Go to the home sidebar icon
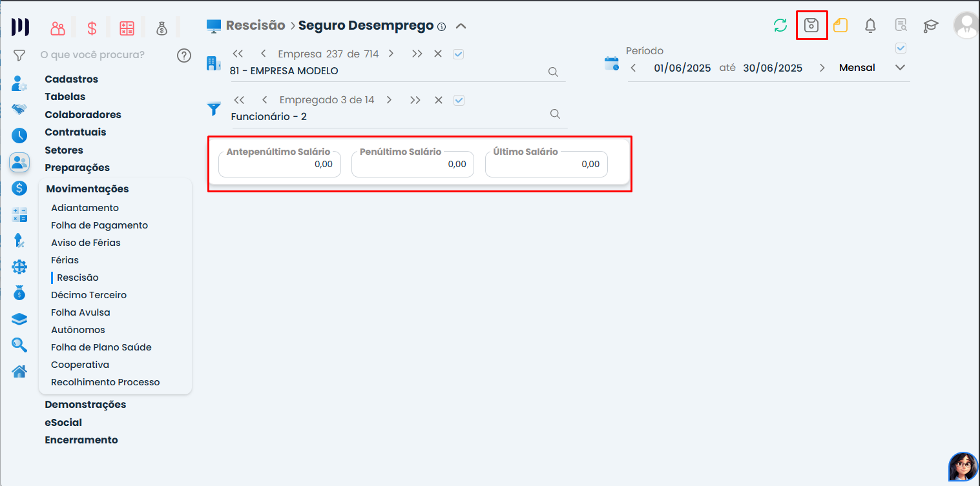The width and height of the screenshot is (980, 486). 19,371
